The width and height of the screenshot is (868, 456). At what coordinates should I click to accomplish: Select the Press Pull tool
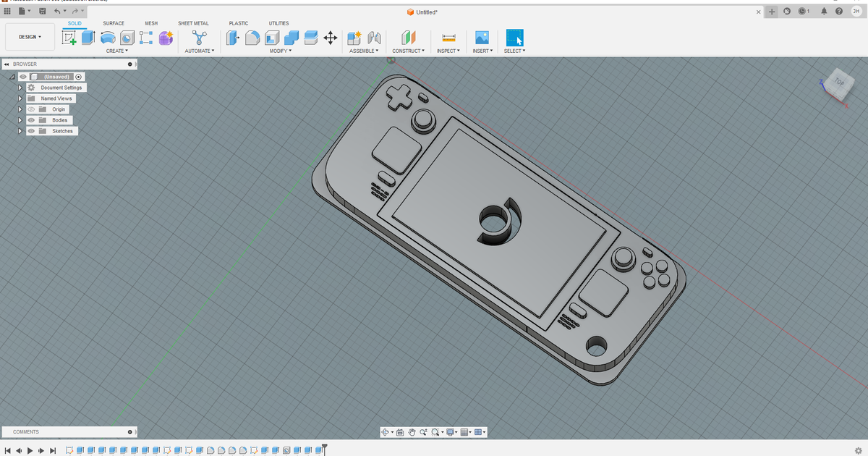click(x=231, y=38)
